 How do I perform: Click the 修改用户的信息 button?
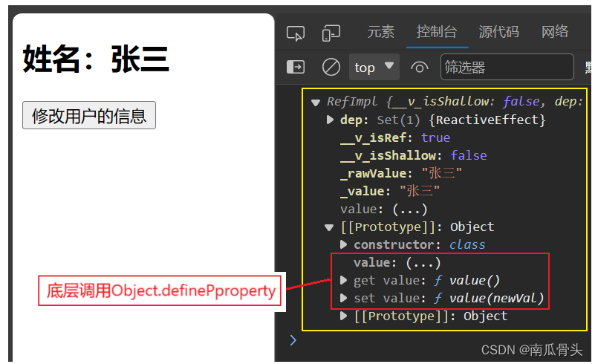pyautogui.click(x=89, y=115)
